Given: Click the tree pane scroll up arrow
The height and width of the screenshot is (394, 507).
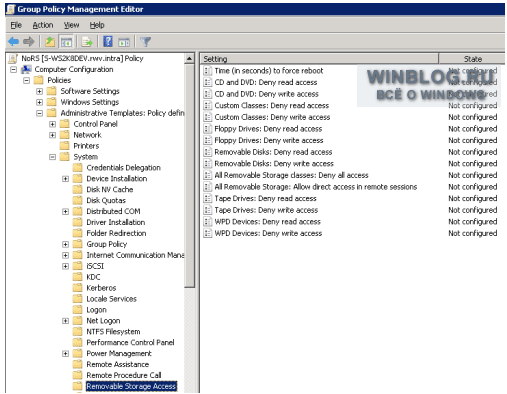Looking at the screenshot, I should [x=189, y=59].
